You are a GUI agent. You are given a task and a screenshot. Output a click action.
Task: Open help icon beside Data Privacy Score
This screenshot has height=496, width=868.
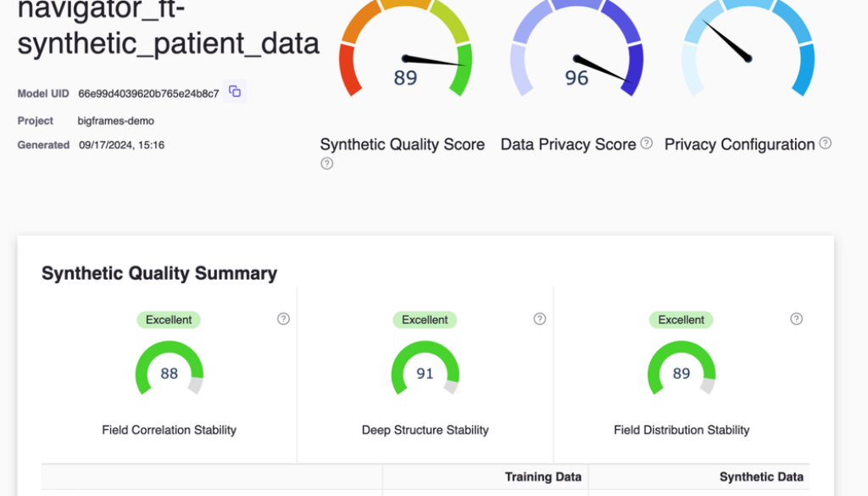(647, 143)
